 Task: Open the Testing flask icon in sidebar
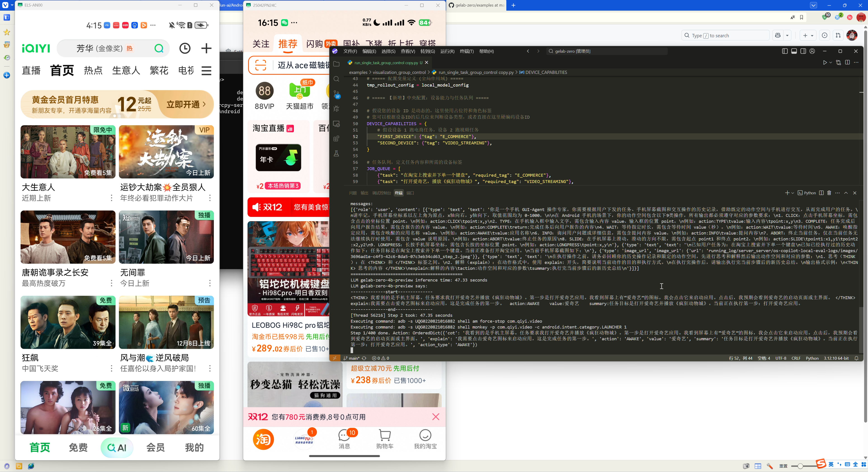pos(336,154)
